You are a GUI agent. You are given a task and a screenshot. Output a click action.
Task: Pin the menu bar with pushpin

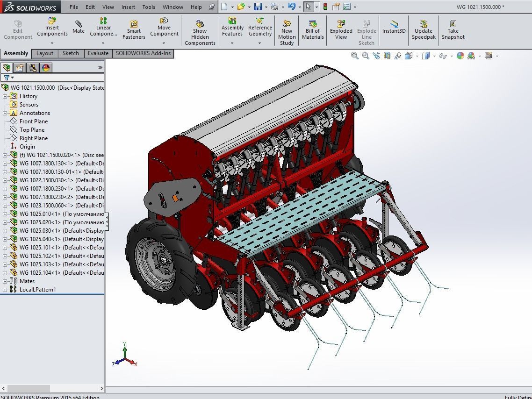pos(211,7)
